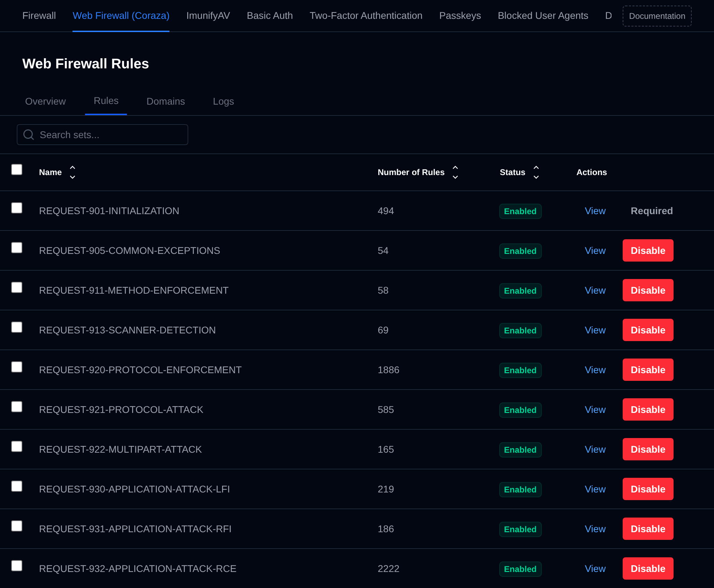Disable the REQUEST-922-MULTIPART-ATTACK set

648,449
